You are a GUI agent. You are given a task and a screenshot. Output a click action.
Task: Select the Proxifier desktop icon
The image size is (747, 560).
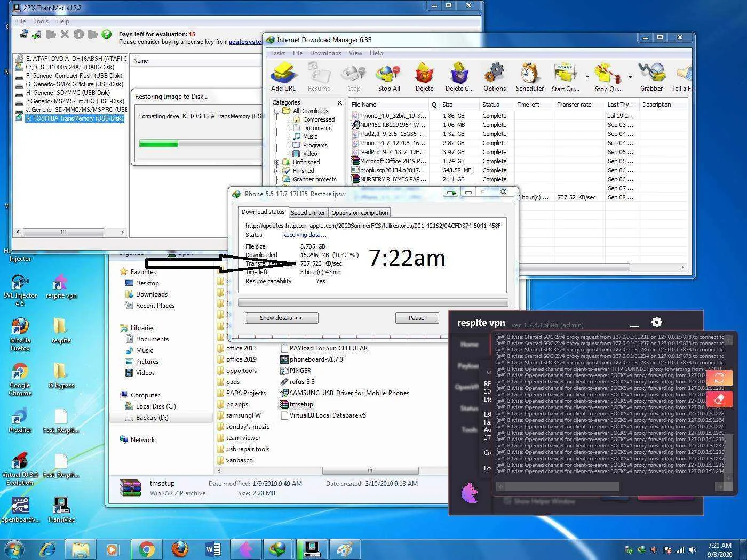click(20, 420)
